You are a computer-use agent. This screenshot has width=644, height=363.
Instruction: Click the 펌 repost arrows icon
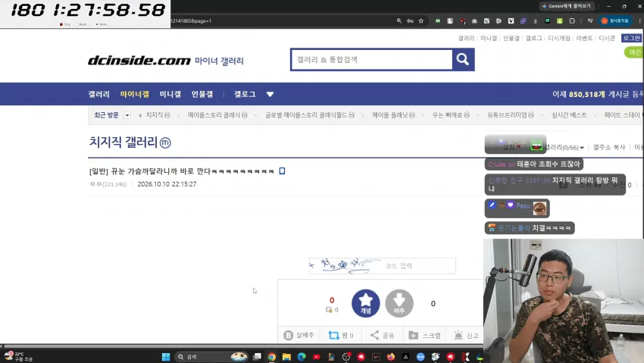(333, 336)
